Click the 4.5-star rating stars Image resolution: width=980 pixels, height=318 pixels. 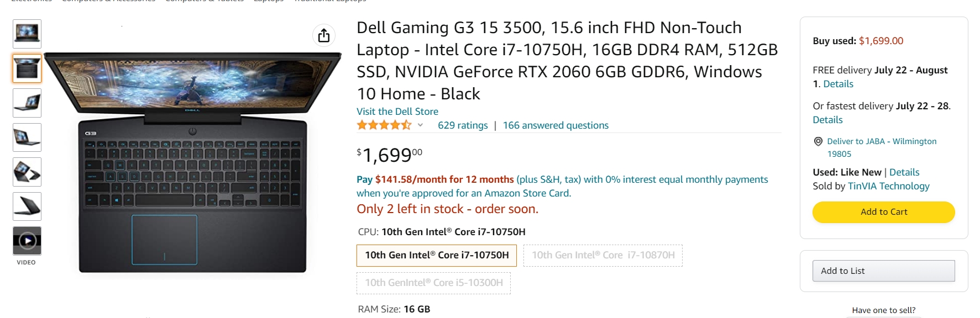click(384, 125)
